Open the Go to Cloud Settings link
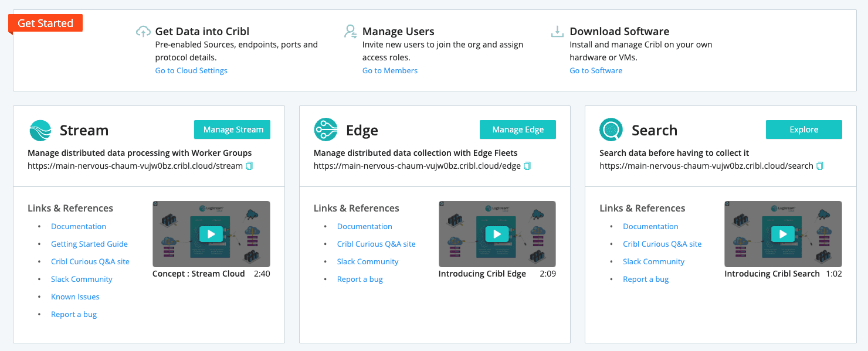The height and width of the screenshot is (351, 868). tap(191, 71)
